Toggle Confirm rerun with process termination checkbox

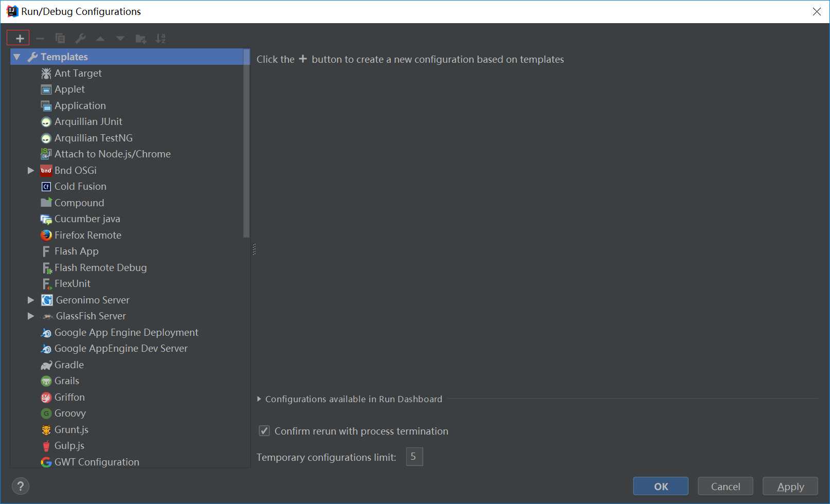[x=264, y=431]
